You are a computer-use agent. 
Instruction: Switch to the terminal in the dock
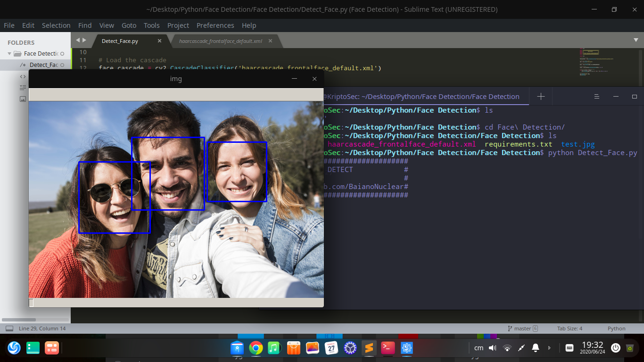388,348
